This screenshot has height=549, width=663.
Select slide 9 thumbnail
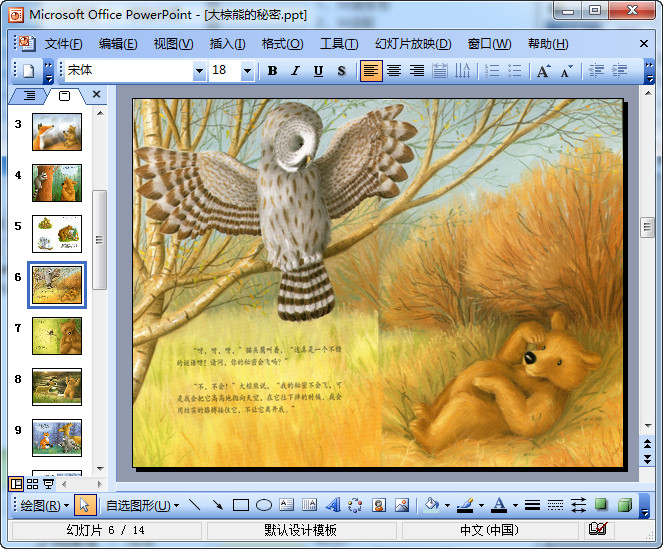[x=57, y=438]
